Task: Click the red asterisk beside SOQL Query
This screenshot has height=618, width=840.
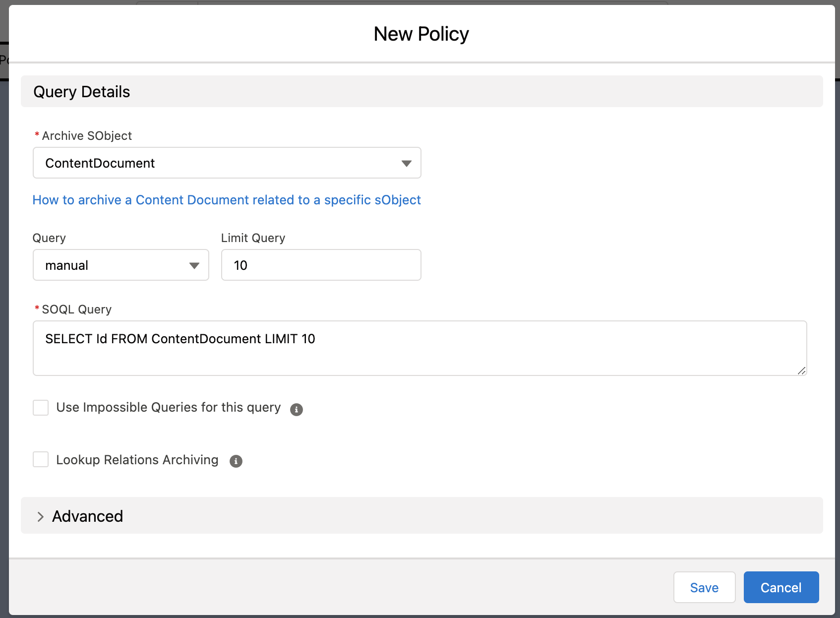Action: [36, 309]
